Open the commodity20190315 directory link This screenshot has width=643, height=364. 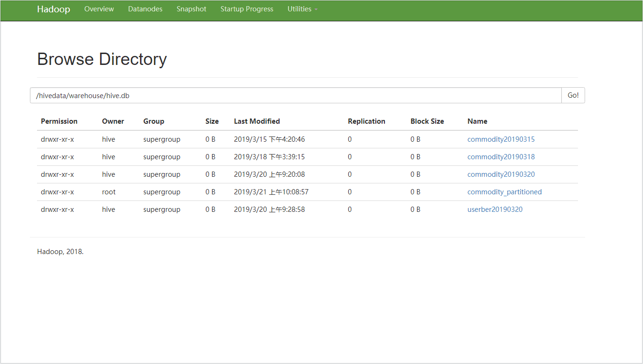(x=501, y=139)
